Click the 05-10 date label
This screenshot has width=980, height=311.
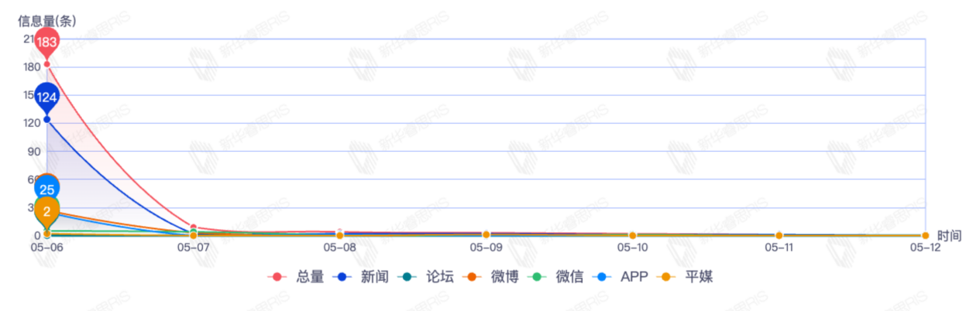point(632,248)
